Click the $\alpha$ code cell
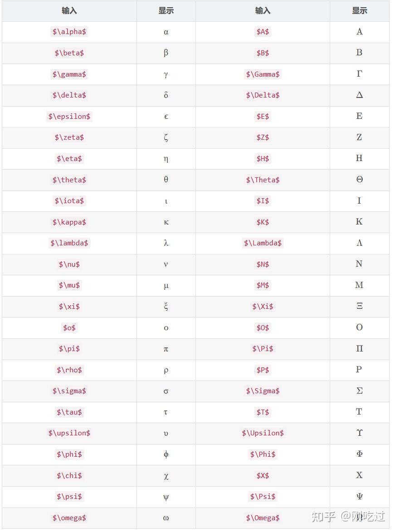Screen dimensions: 395x532 69,32
